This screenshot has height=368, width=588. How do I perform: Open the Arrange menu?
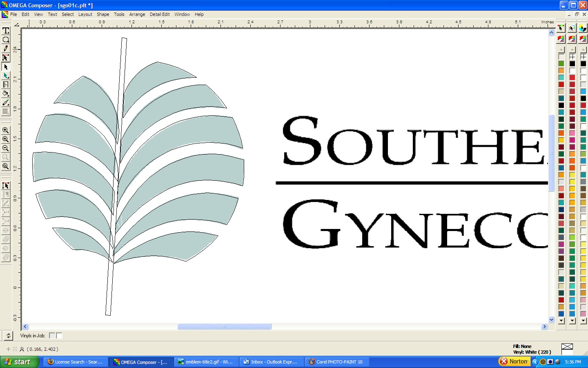pyautogui.click(x=137, y=14)
